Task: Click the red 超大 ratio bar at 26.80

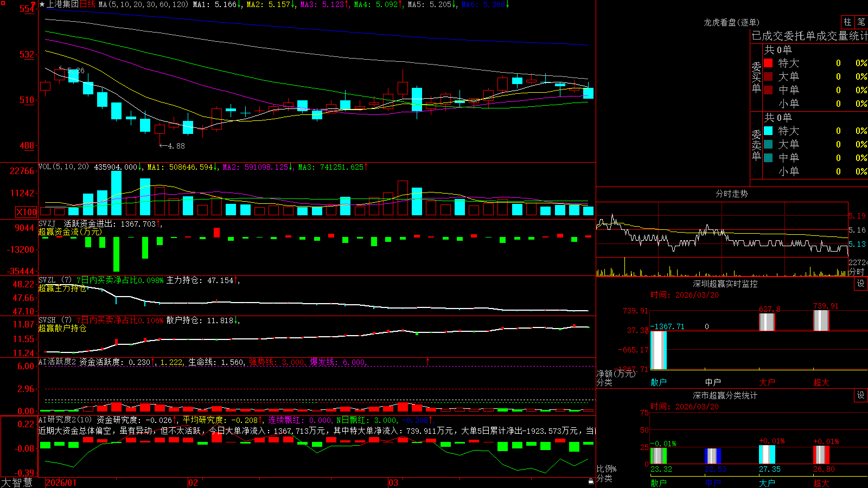Action: (x=821, y=454)
